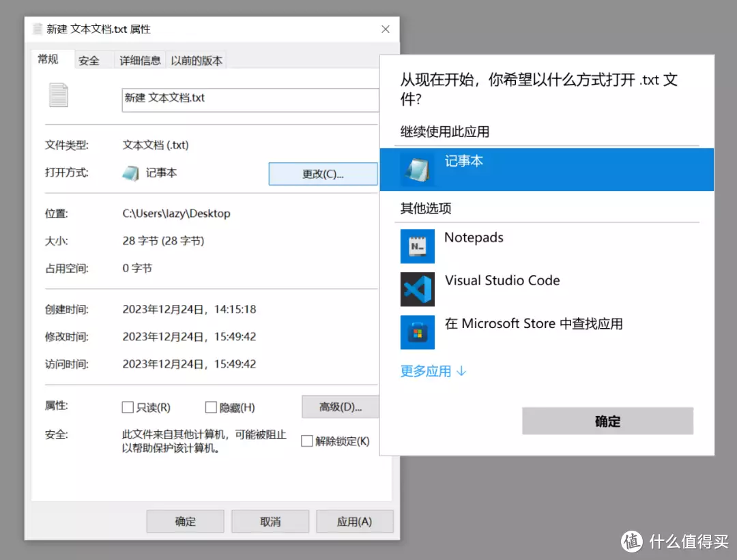Click the title bar document icon
Screen dimensions: 737x560
coord(38,29)
